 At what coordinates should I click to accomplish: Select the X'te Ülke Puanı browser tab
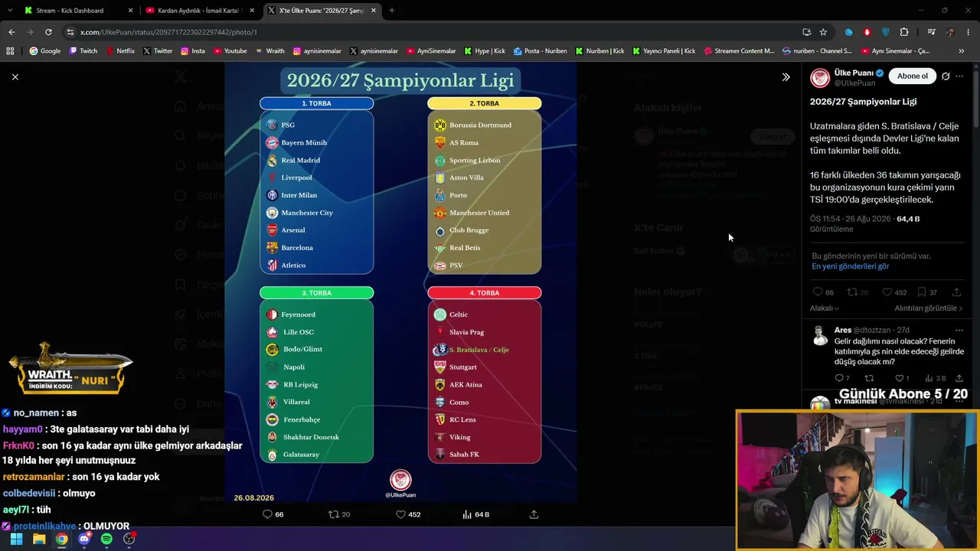322,11
